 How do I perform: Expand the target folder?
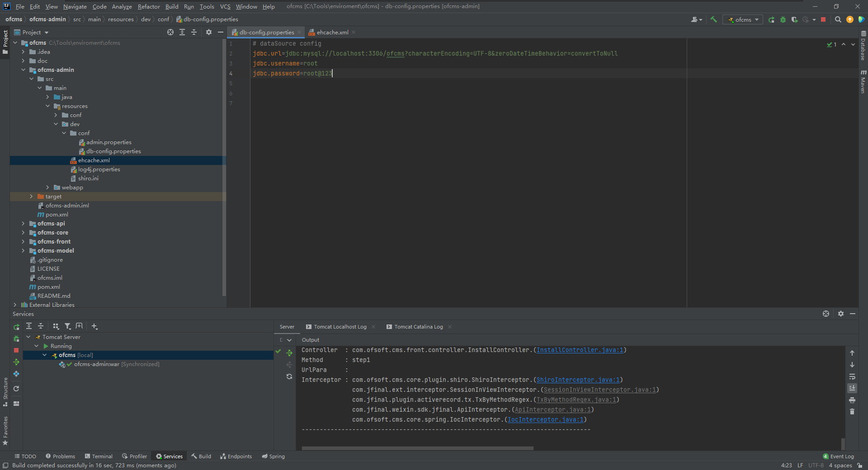click(x=31, y=197)
